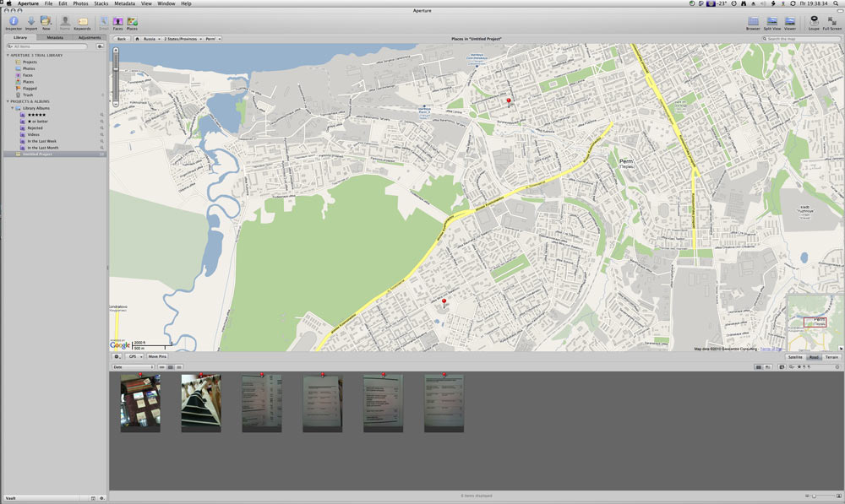The image size is (845, 504).
Task: Click the Time Machine menu bar icon
Action: point(733,3)
